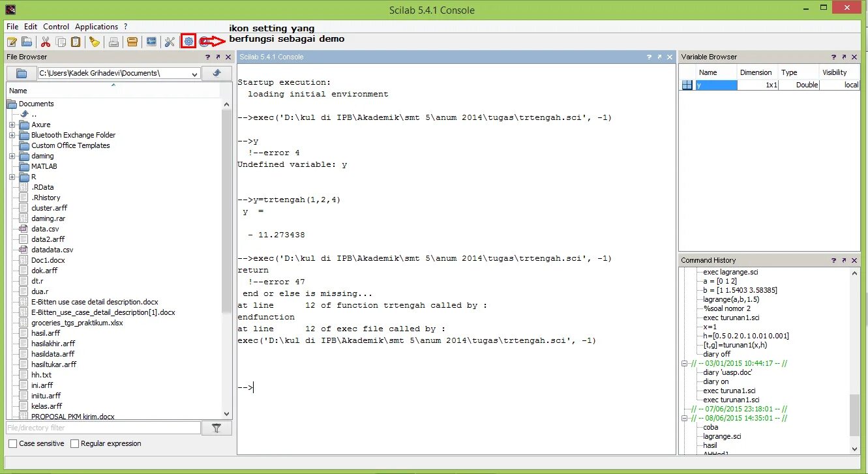Open the Edit menu

[31, 27]
